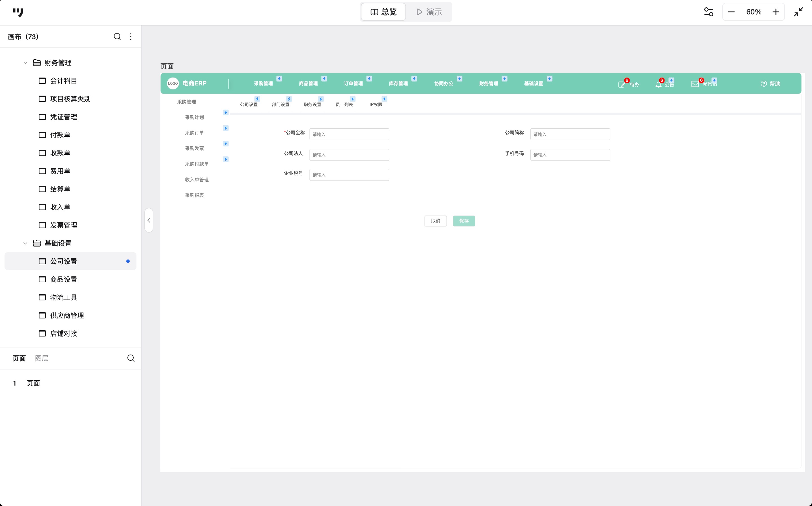Image resolution: width=812 pixels, height=506 pixels.
Task: Click the lightning hotspot on 采购管理
Action: point(279,79)
